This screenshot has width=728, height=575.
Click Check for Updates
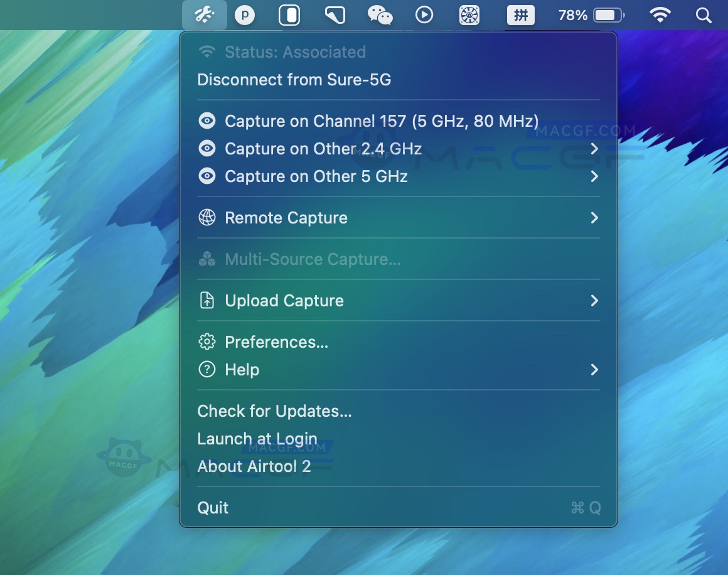(274, 411)
